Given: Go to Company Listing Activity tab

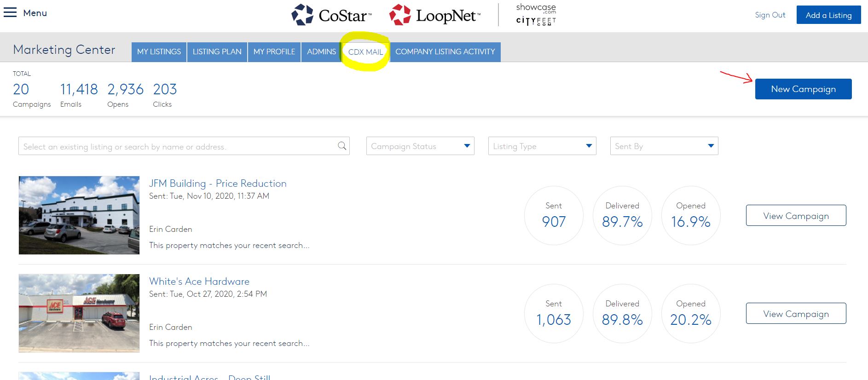Looking at the screenshot, I should [x=445, y=52].
